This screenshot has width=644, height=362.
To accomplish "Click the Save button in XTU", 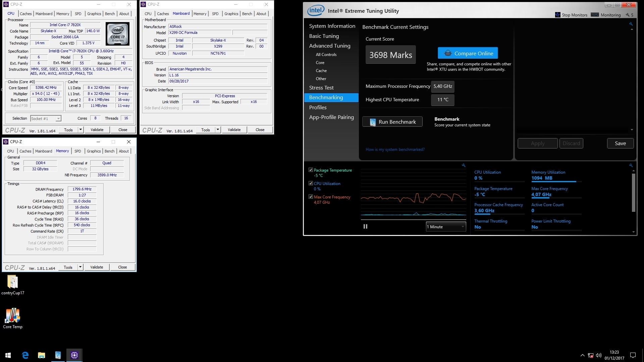I will [620, 143].
